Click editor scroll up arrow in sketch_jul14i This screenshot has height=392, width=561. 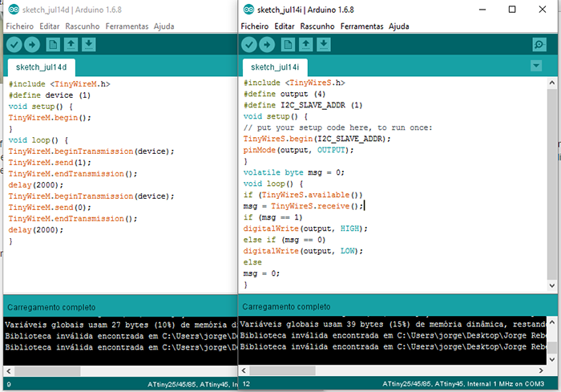(x=552, y=83)
